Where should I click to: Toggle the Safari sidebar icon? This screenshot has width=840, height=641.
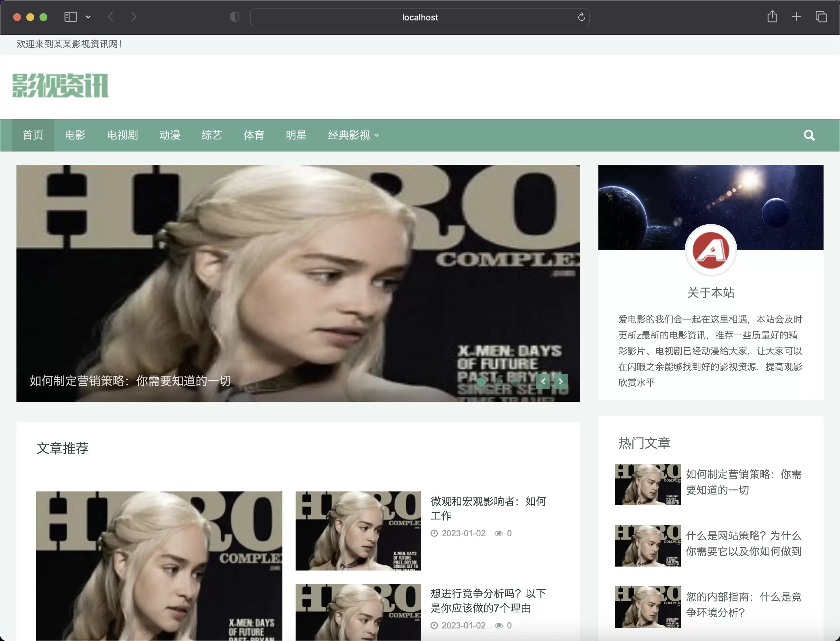click(x=70, y=17)
